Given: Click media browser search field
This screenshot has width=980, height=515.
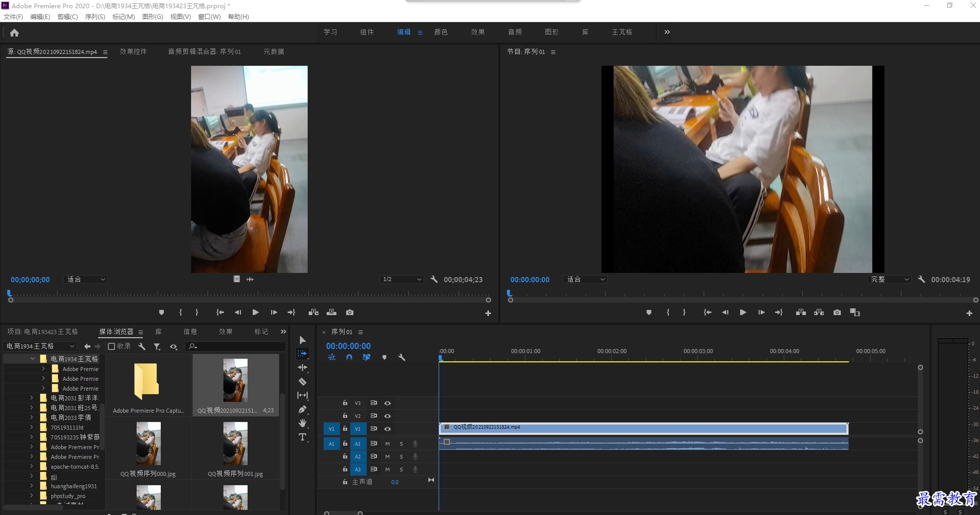Looking at the screenshot, I should coord(235,346).
